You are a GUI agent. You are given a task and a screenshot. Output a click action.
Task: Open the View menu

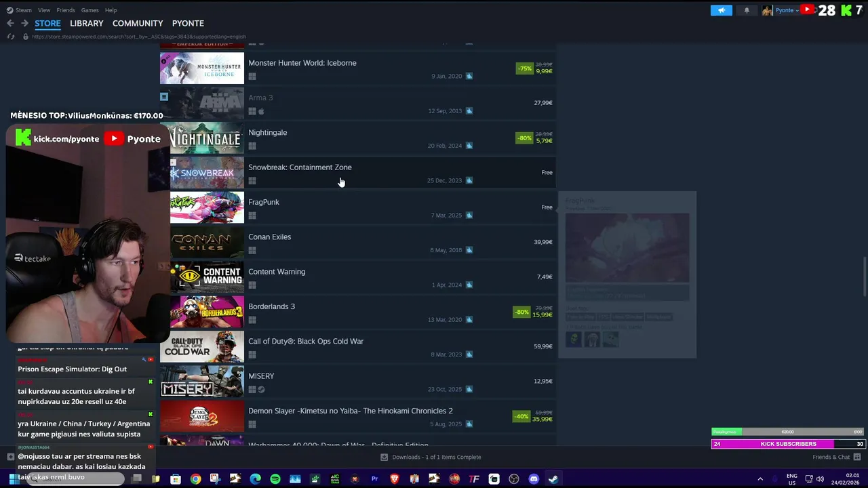click(44, 10)
